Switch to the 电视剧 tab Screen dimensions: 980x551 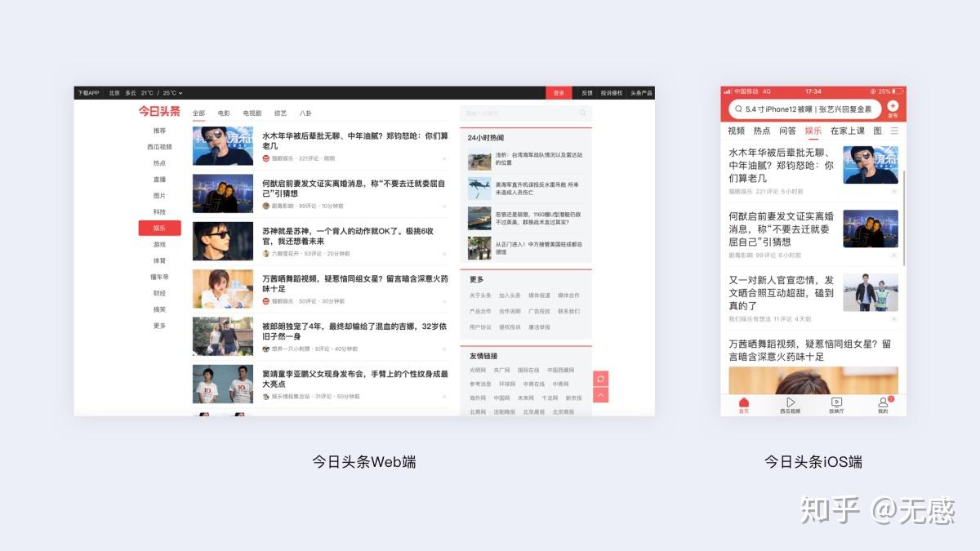pyautogui.click(x=252, y=113)
